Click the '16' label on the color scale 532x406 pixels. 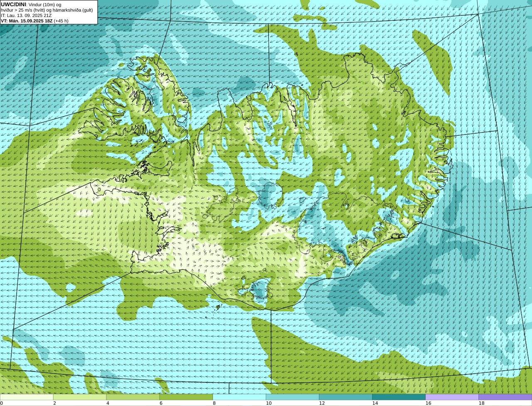point(428,403)
